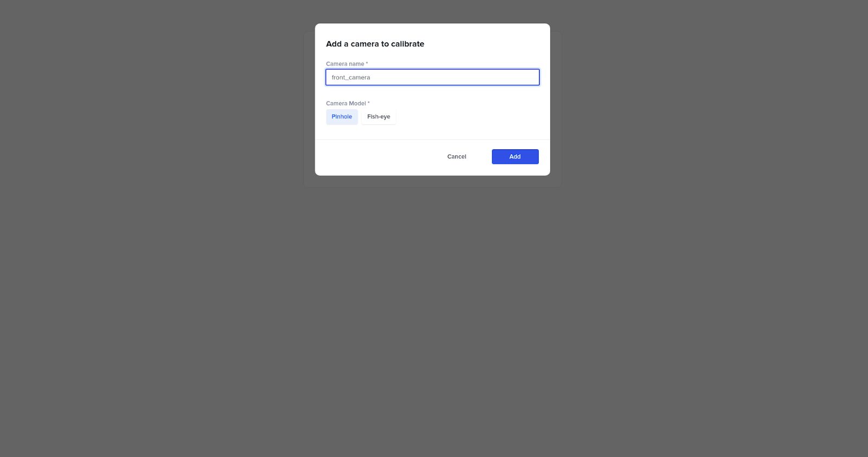This screenshot has height=457, width=868.
Task: Select the Fish-eye camera model
Action: 379,117
